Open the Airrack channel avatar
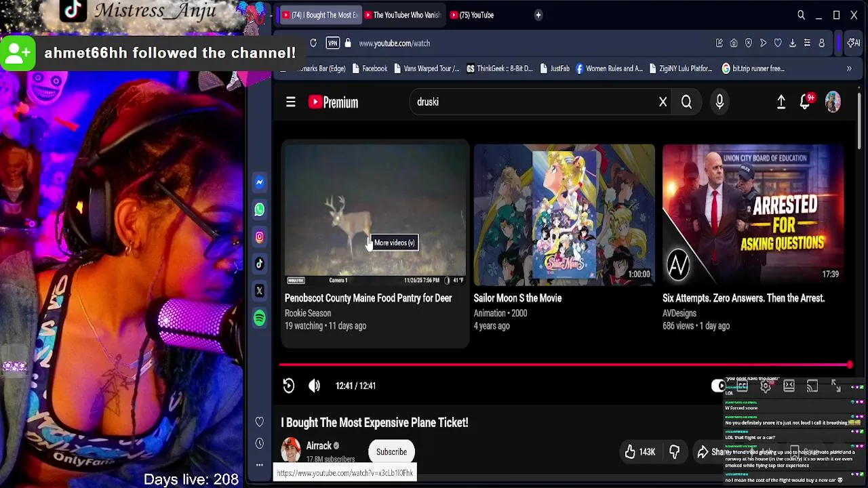The width and height of the screenshot is (868, 488). (x=291, y=450)
